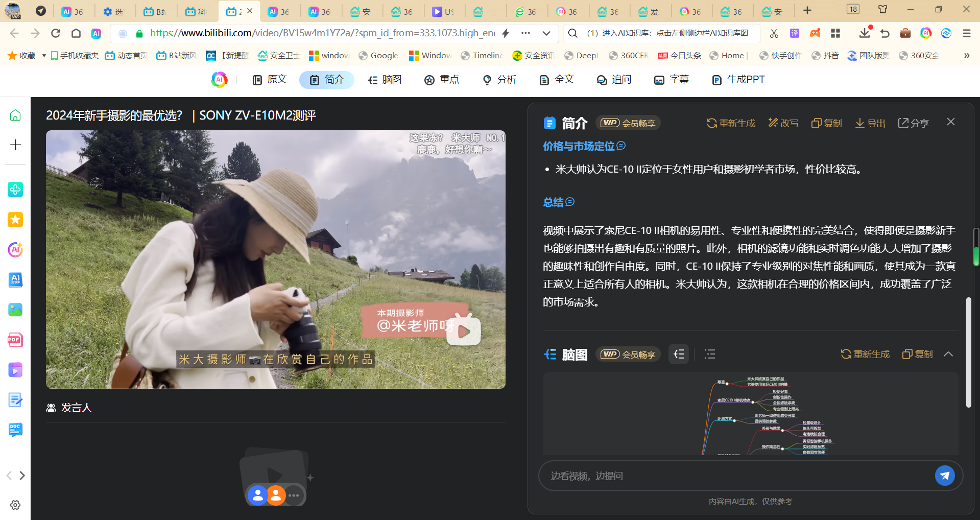
Task: Open the address bar more options dots
Action: (x=525, y=33)
